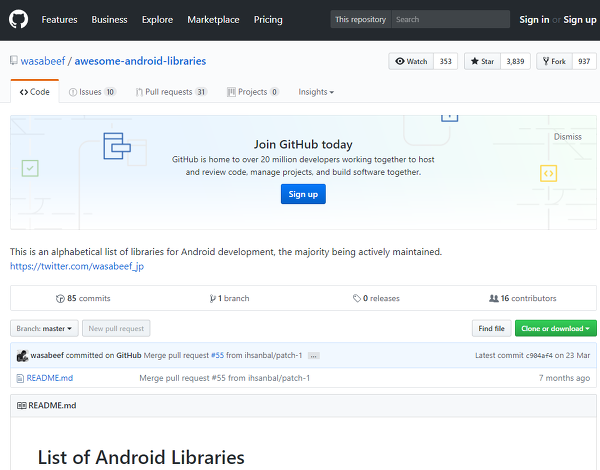Click the Watch button
600x470 pixels.
[x=411, y=61]
